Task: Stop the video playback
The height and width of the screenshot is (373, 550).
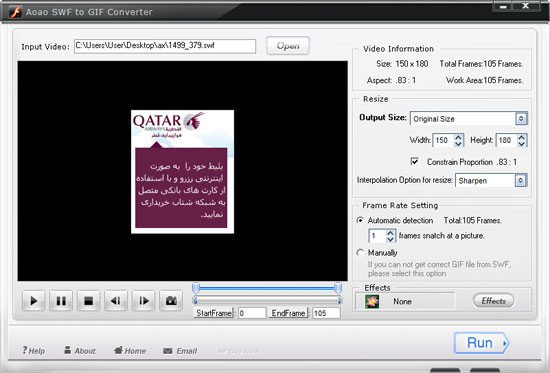Action: click(88, 301)
